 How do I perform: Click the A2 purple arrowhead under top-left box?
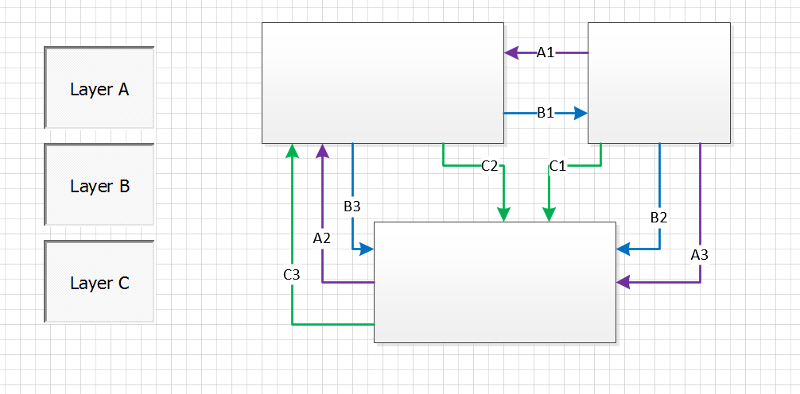pos(322,151)
